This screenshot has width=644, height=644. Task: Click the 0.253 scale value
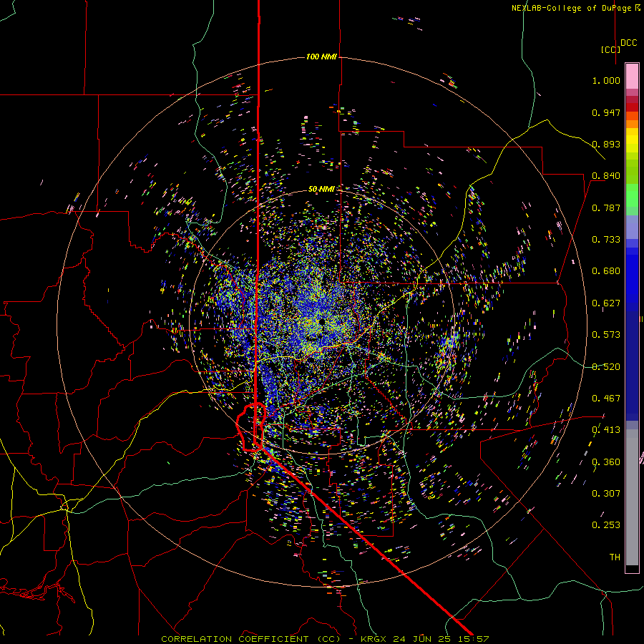[606, 525]
